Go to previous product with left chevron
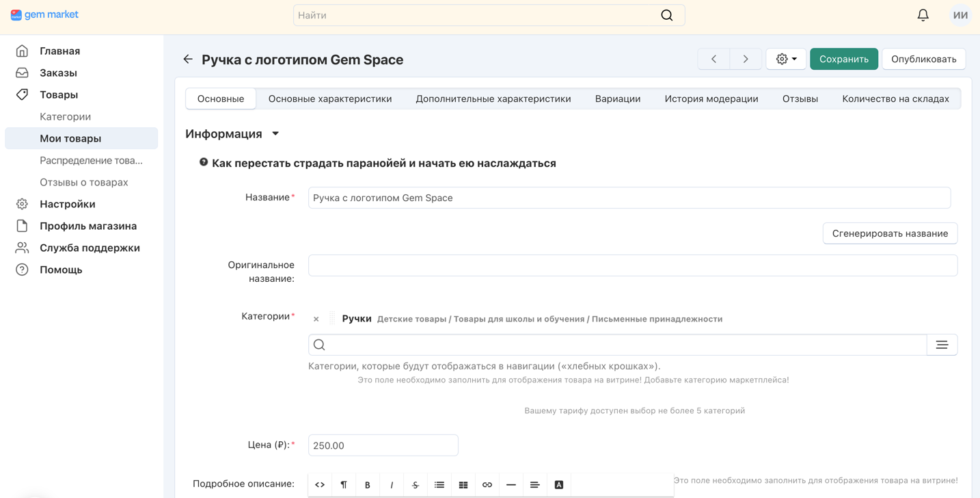 click(714, 59)
